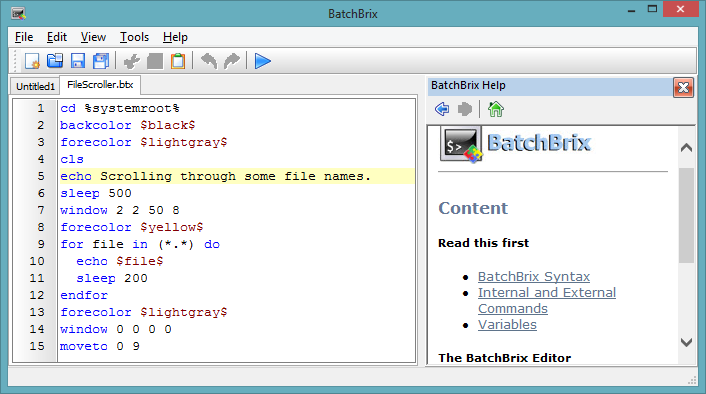The height and width of the screenshot is (394, 706).
Task: Click the highlighted echo Scrolling line
Action: (237, 177)
